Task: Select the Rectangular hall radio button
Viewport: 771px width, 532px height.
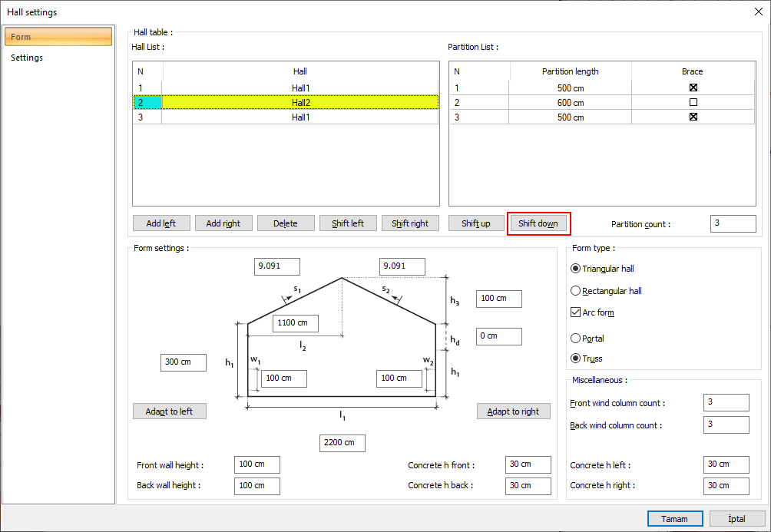Action: [x=576, y=291]
